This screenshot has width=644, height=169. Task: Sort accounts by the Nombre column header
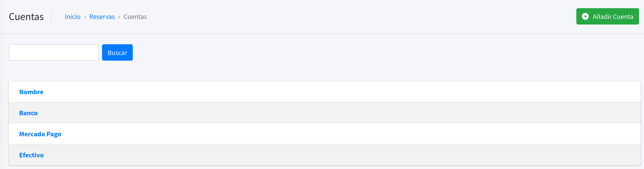[31, 92]
